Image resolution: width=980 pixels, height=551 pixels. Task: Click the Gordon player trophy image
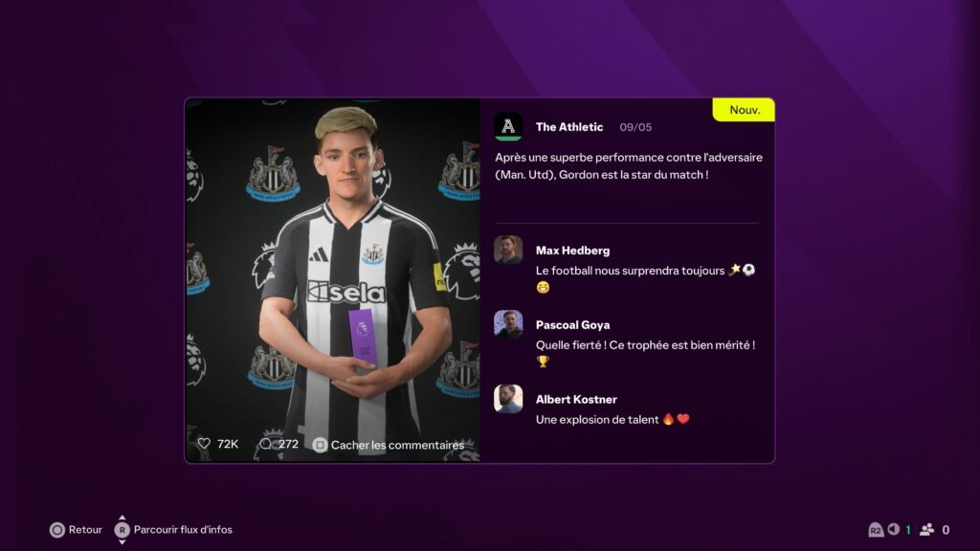332,280
